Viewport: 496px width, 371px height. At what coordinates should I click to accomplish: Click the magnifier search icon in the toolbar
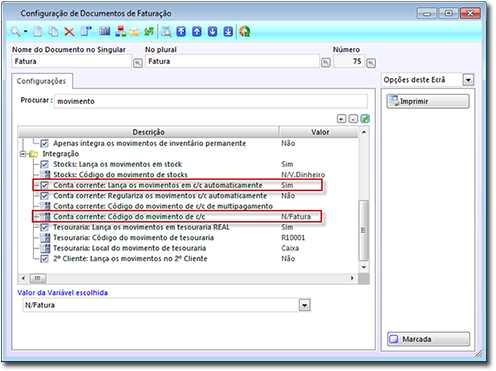(x=15, y=32)
